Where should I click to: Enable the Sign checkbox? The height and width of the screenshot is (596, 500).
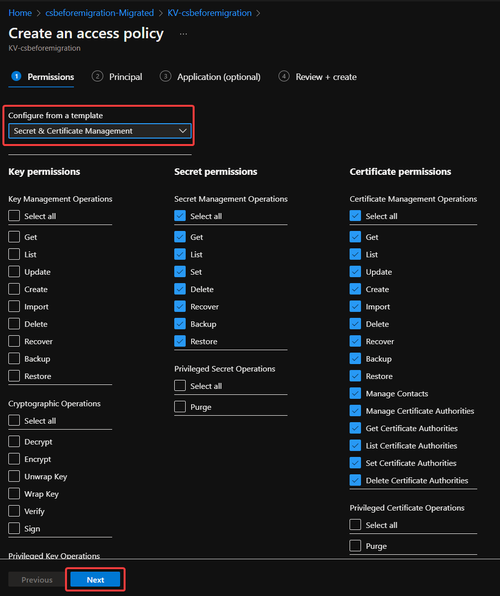tap(14, 528)
